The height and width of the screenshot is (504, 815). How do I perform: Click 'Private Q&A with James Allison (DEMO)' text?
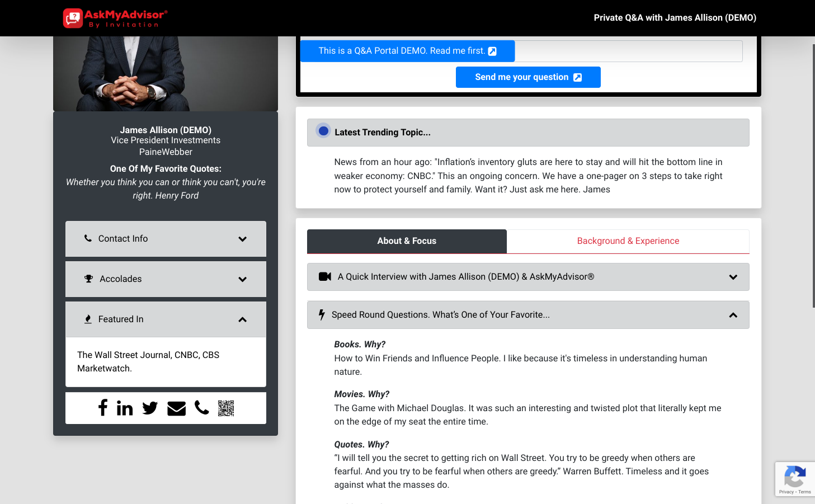click(x=675, y=18)
